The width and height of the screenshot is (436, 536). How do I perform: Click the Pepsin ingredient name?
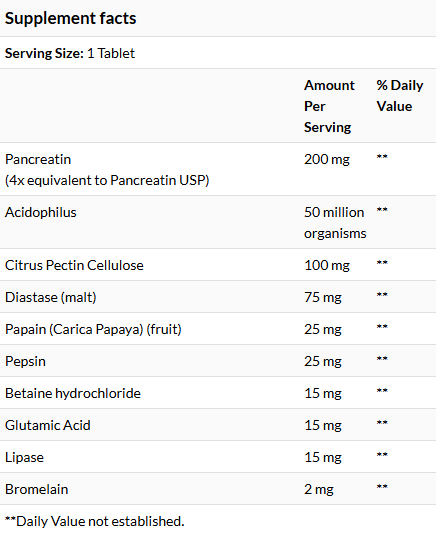point(25,362)
